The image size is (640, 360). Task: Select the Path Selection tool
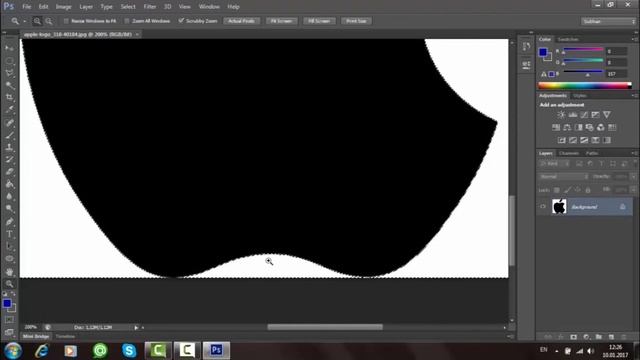(x=9, y=247)
